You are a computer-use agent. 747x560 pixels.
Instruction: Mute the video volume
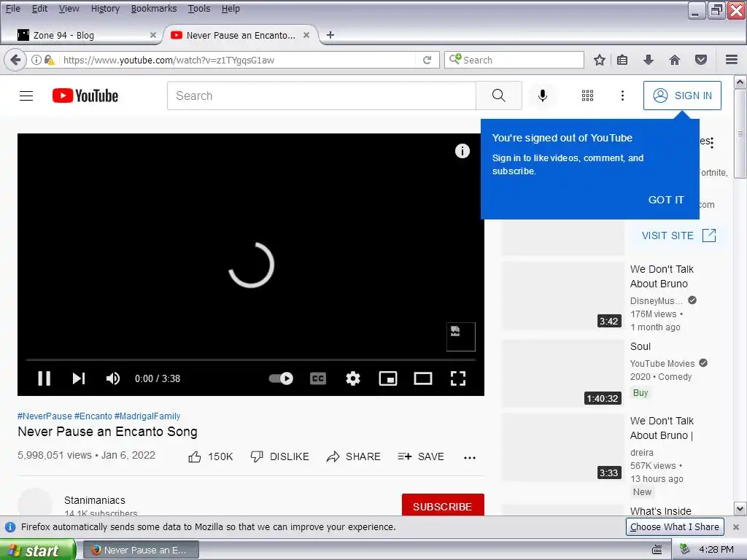pos(113,378)
